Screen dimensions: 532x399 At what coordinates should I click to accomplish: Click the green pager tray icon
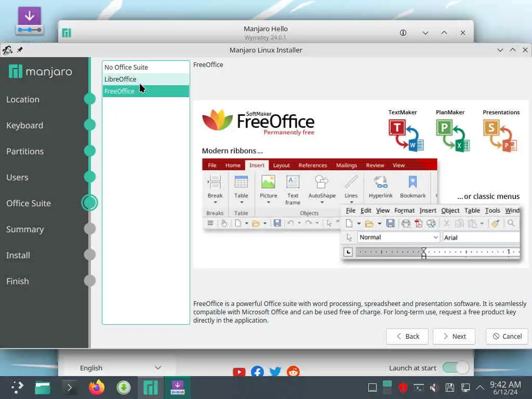point(388,388)
